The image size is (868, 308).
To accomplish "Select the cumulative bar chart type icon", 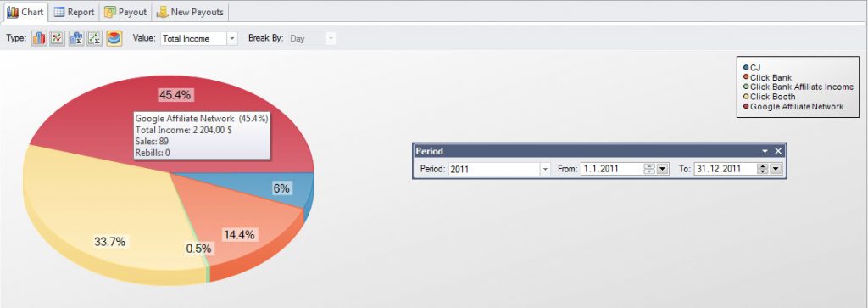I will (76, 38).
